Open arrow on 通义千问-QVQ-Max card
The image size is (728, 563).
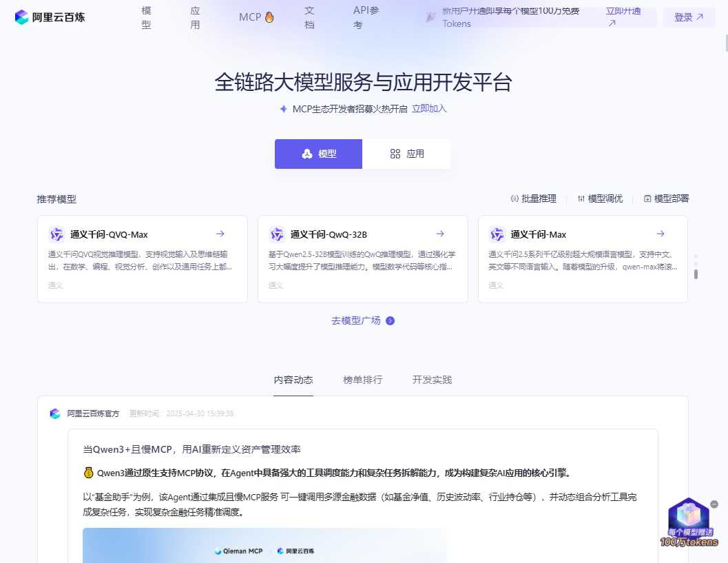(220, 234)
